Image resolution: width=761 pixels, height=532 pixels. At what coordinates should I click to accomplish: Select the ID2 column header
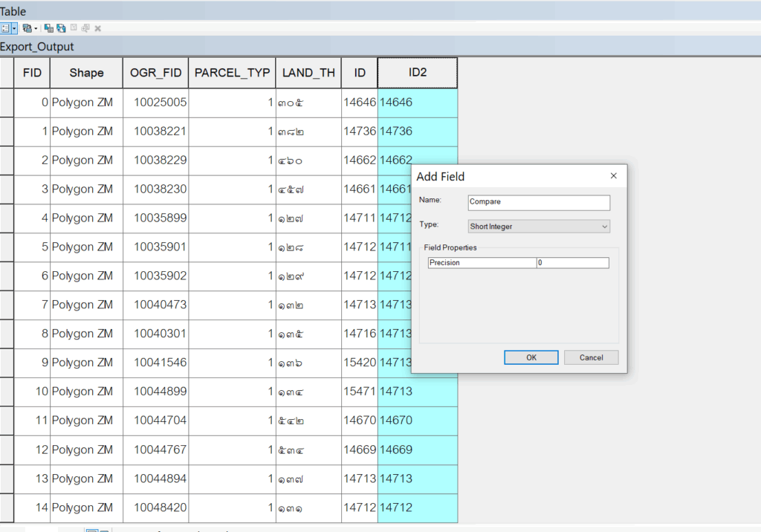[x=417, y=73]
